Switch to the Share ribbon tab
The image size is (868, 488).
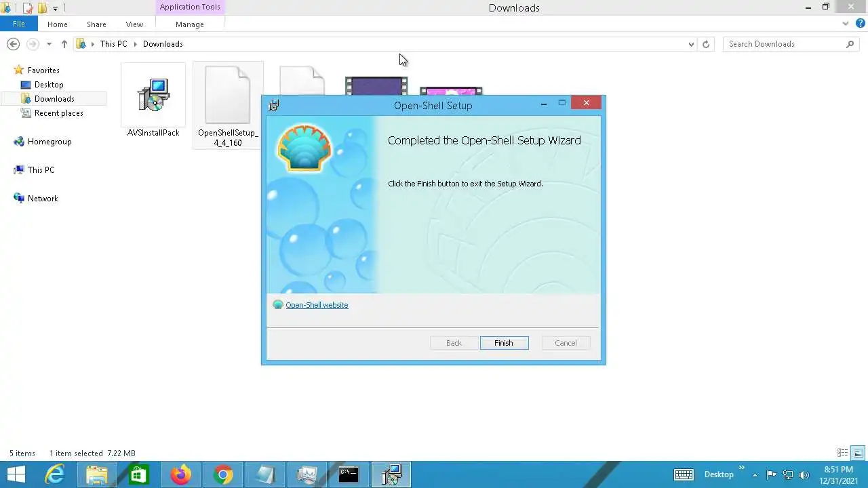[x=96, y=24]
